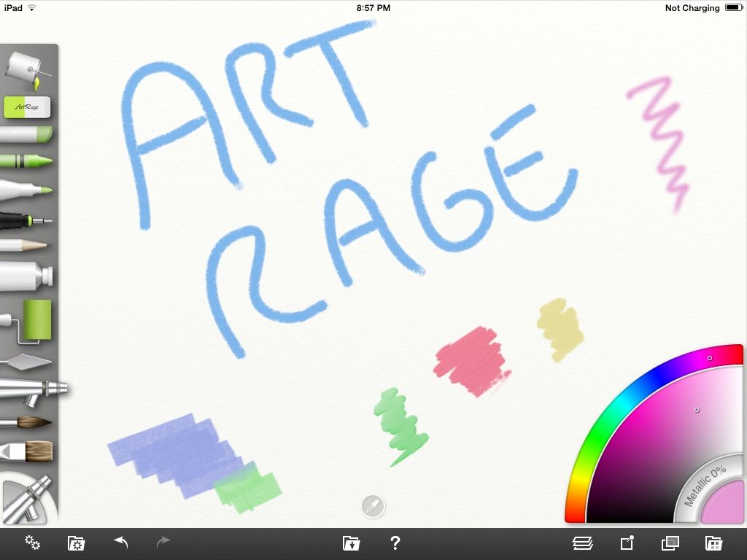Tap the Help question mark
Viewport: 747px width, 560px height.
pos(395,543)
